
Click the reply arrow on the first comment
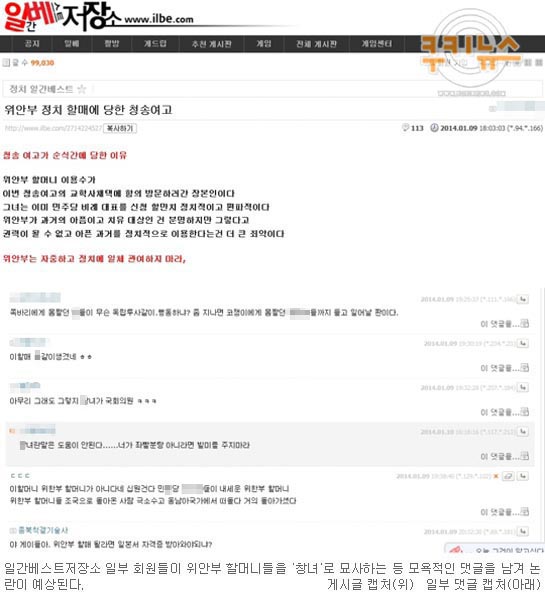[523, 300]
